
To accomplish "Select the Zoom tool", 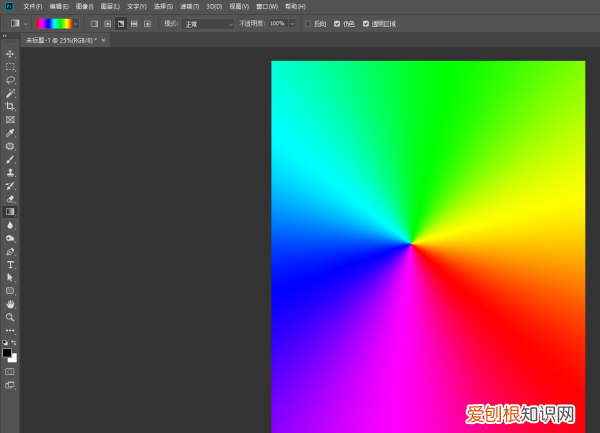I will click(x=10, y=316).
